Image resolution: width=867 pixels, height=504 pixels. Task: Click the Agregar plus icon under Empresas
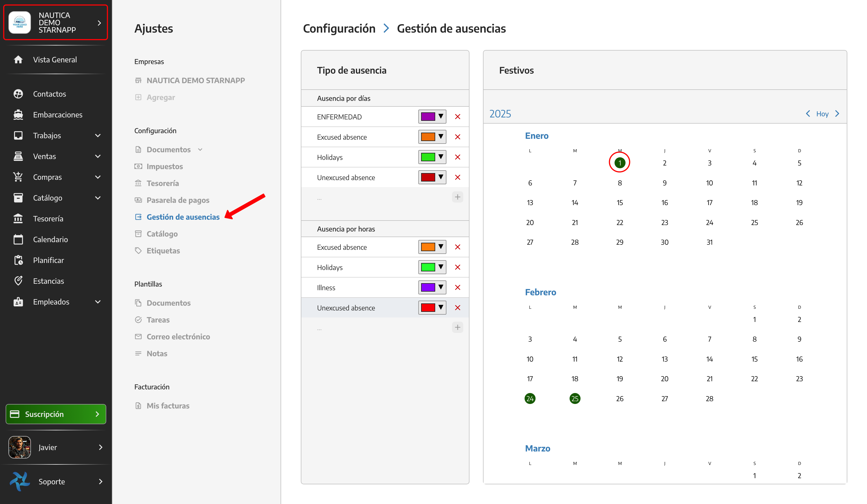138,97
